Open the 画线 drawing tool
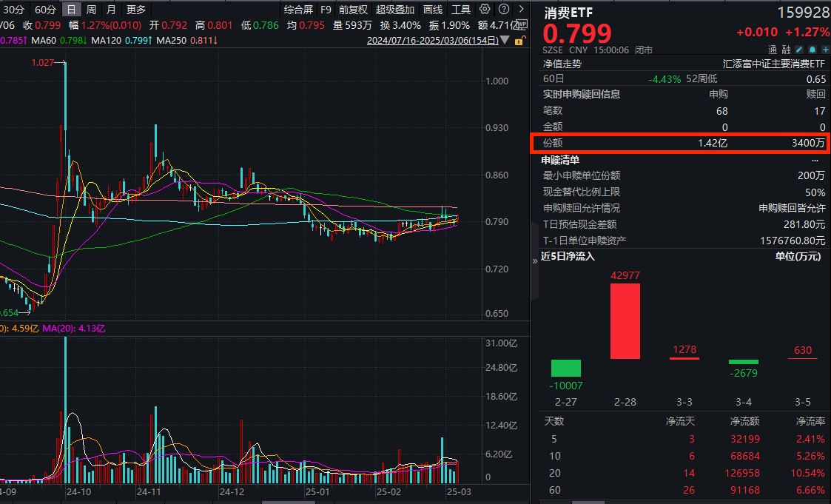 pos(433,10)
